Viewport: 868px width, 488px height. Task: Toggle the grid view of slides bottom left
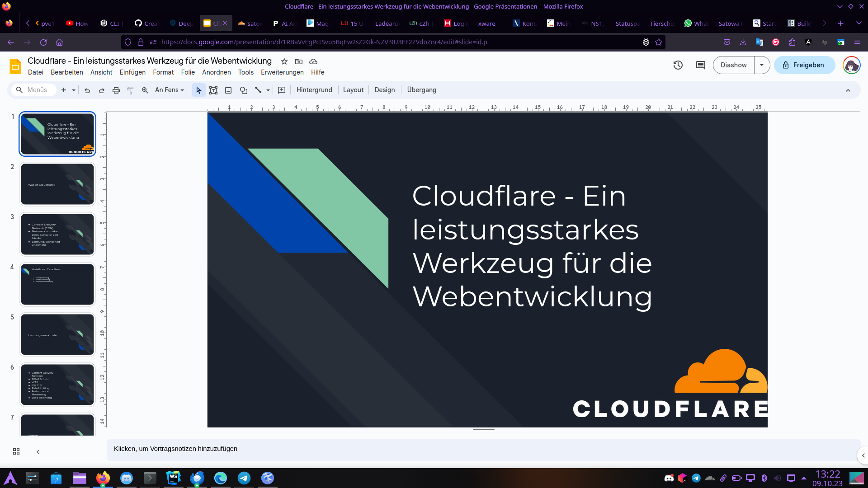(16, 451)
